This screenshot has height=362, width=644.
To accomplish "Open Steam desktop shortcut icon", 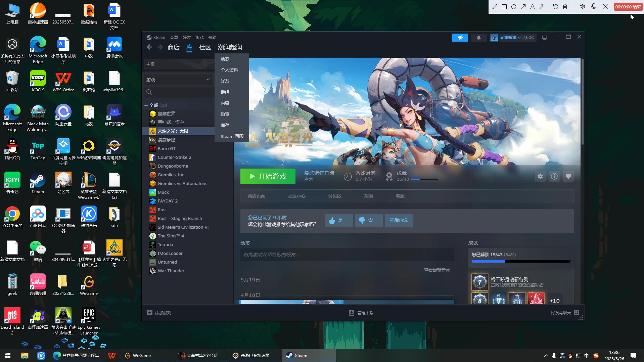I will (x=38, y=183).
